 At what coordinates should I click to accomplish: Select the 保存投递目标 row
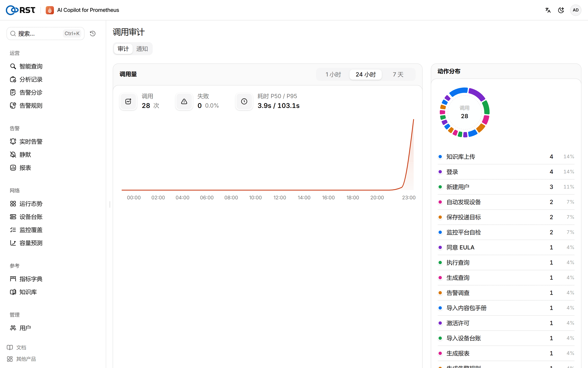coord(506,217)
